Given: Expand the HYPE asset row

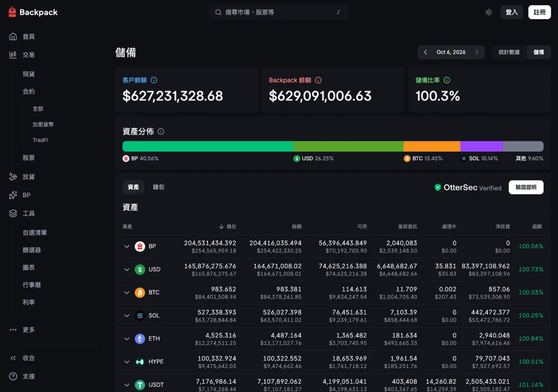Looking at the screenshot, I should coord(127,362).
